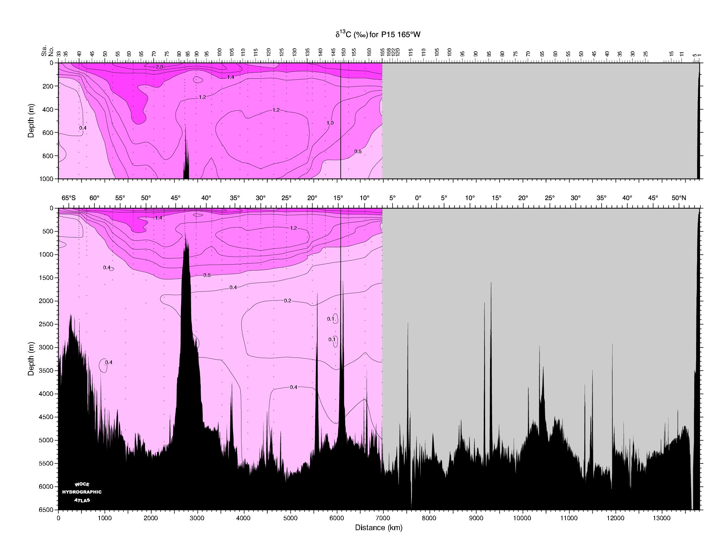Click the chart title 'δ13C (‰) for P15 165°W'
728x560 pixels.
pos(378,34)
